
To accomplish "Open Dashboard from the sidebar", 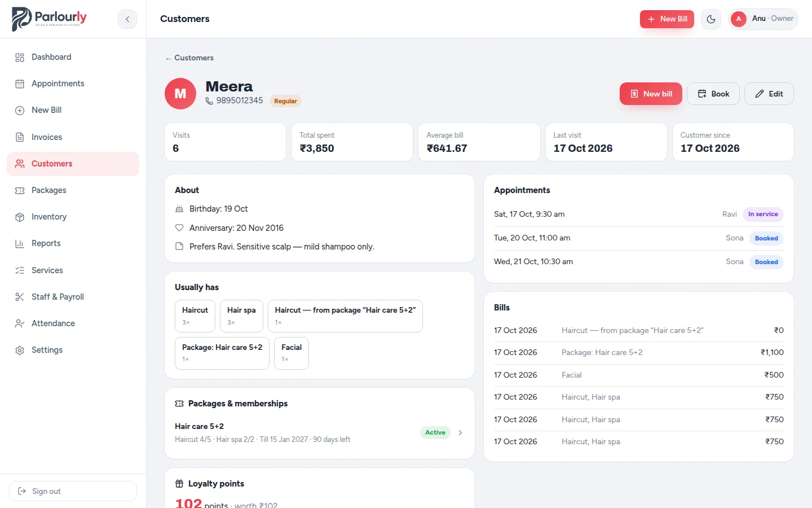I will (x=73, y=57).
